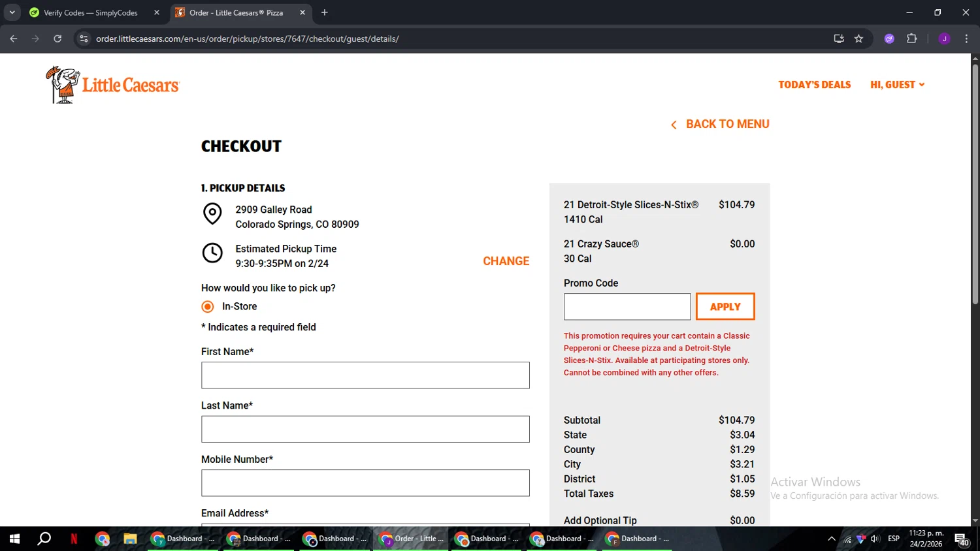Click the Total Taxes $8.59 amount
Image resolution: width=980 pixels, height=551 pixels.
(x=742, y=494)
